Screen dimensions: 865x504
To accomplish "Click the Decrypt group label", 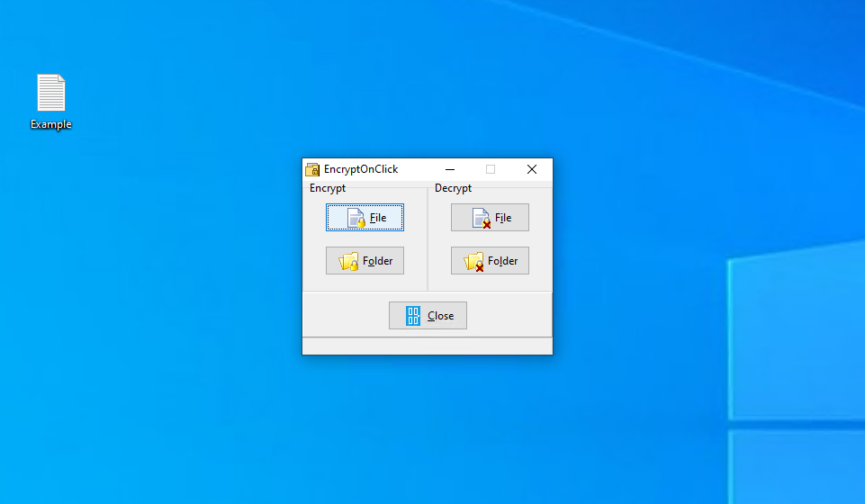I will [453, 188].
